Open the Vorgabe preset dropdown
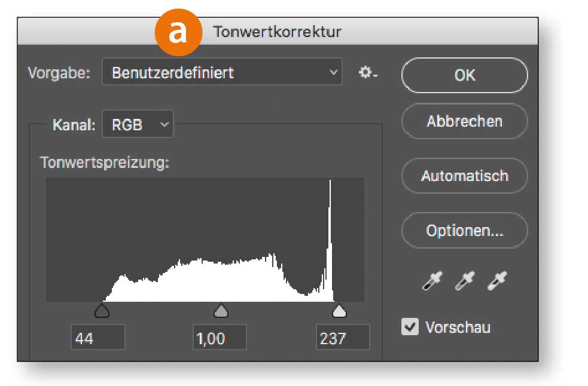The height and width of the screenshot is (386, 588). [222, 73]
